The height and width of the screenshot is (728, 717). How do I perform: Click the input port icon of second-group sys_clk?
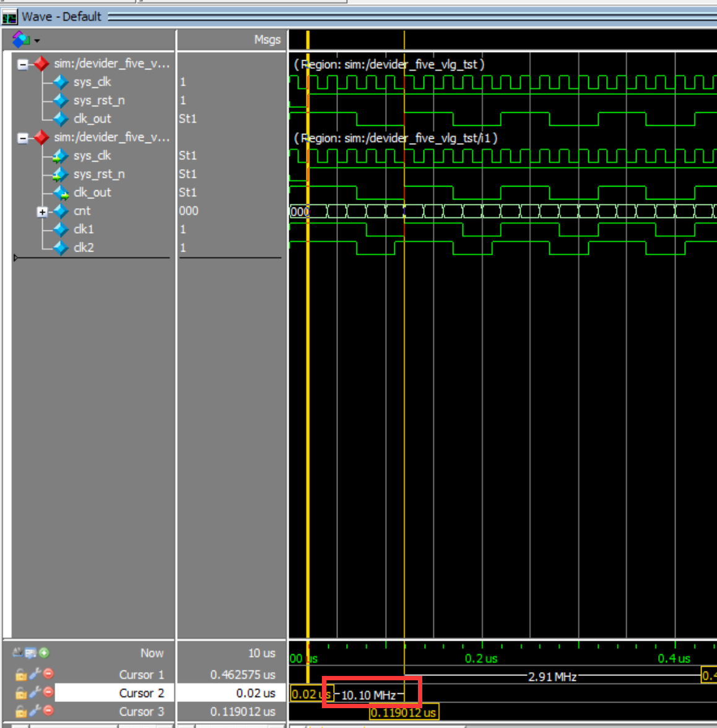(60, 156)
